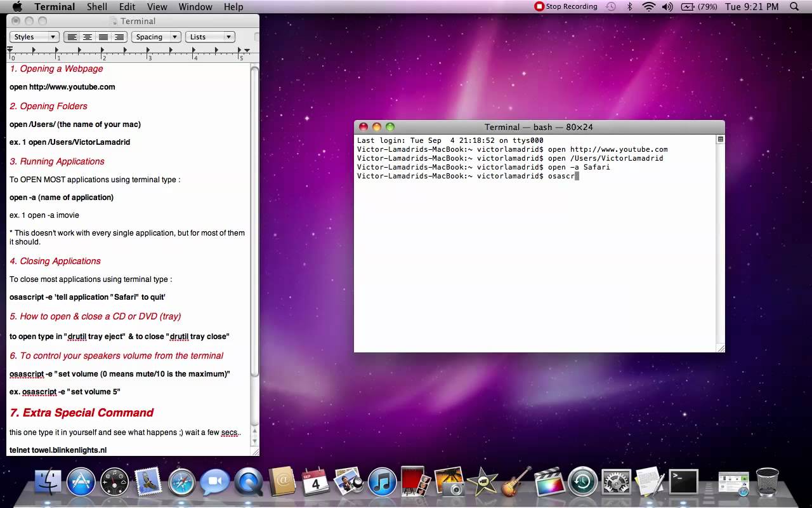The height and width of the screenshot is (508, 812).
Task: Click the volume icon in menu bar
Action: click(667, 7)
